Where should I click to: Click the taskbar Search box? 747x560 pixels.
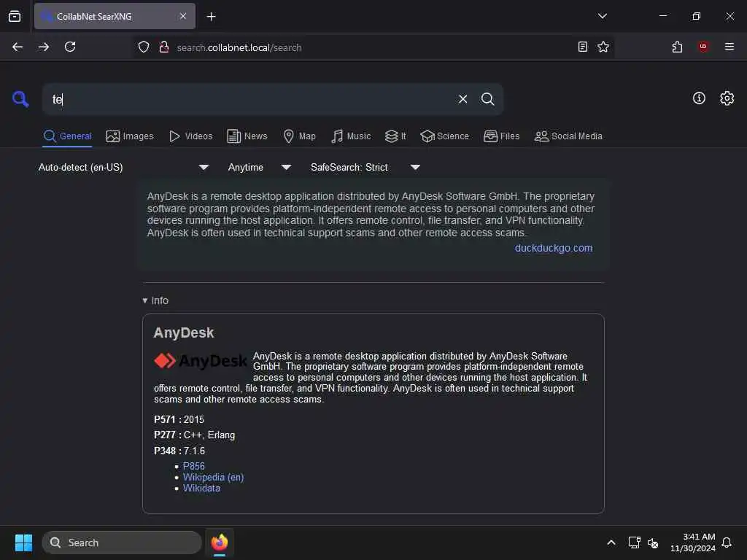coord(122,542)
